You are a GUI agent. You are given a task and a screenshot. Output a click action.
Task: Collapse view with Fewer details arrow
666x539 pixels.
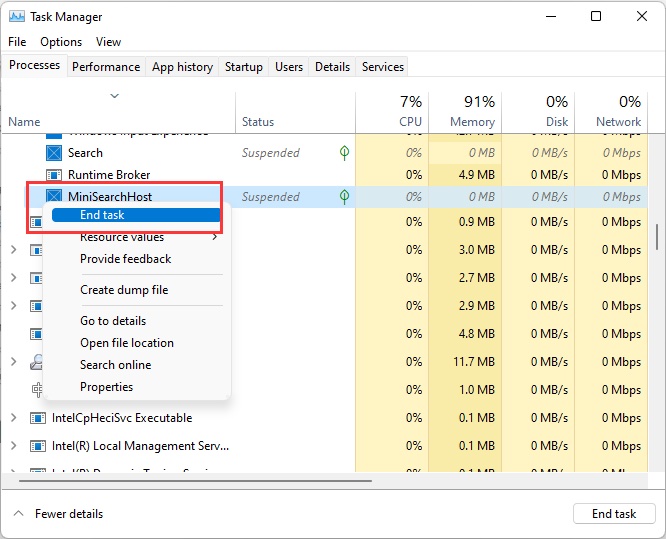(18, 514)
